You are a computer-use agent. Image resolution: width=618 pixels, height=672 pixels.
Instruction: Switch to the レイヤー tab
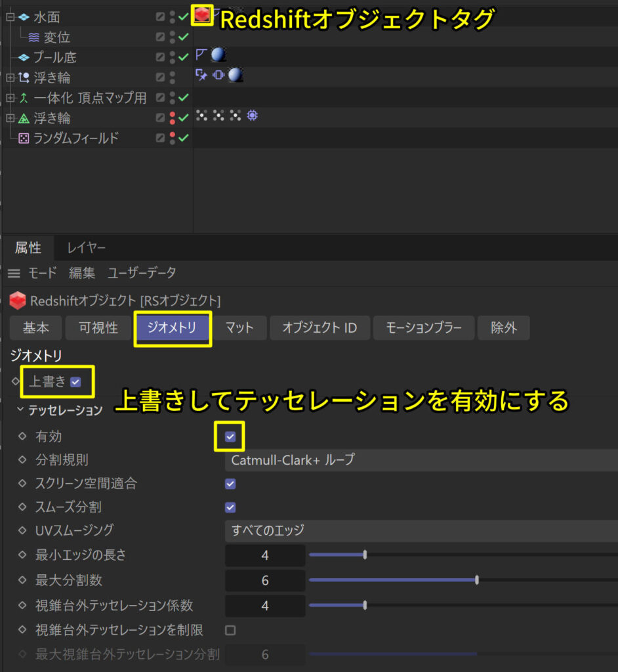86,247
